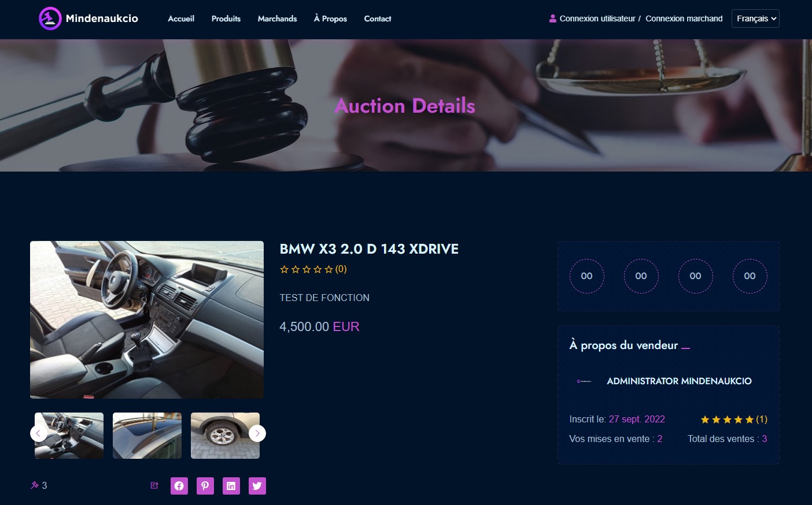Click Connexion marchand link

coord(684,18)
